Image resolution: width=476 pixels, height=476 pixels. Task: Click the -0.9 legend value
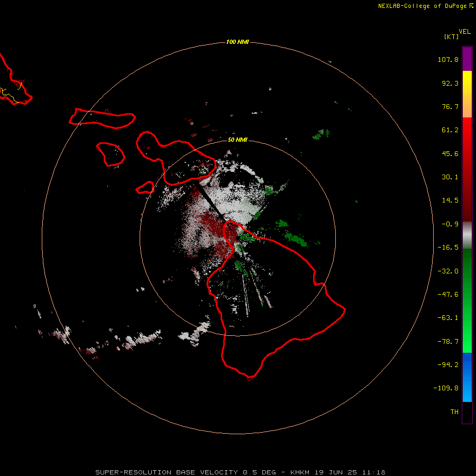click(x=450, y=224)
